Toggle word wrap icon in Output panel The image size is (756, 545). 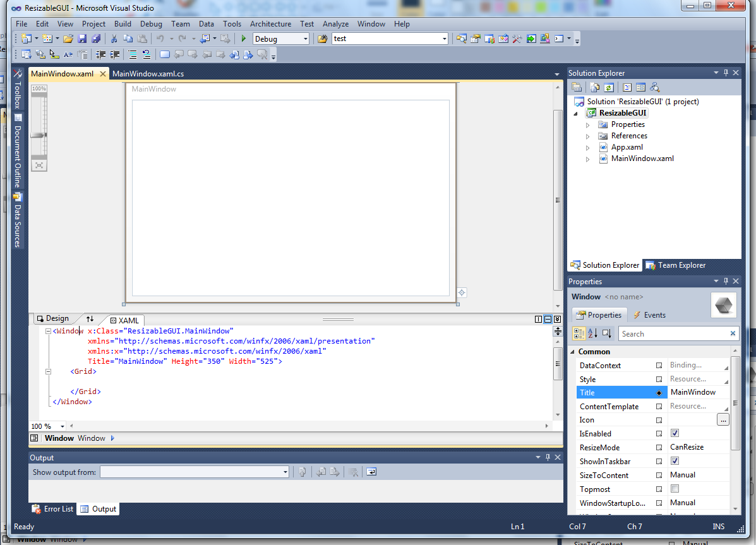pos(371,472)
